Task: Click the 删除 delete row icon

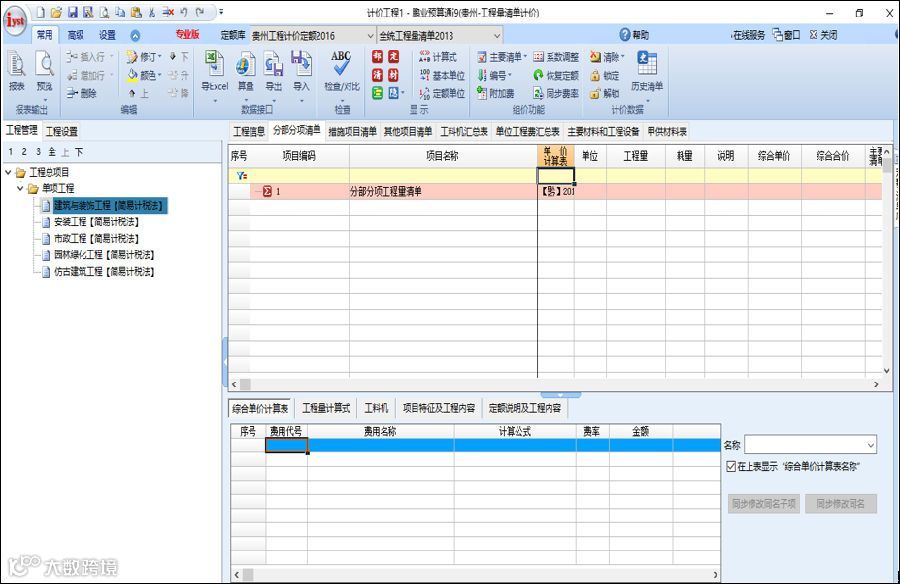Action: 82,93
